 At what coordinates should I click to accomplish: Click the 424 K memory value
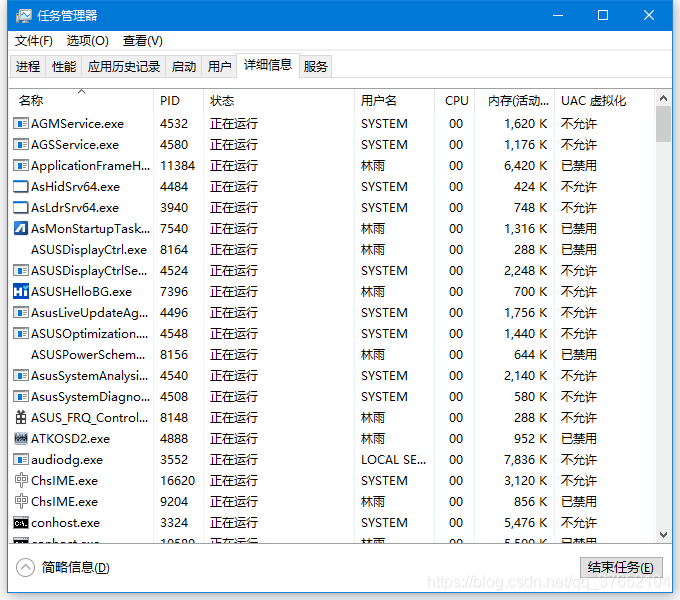[x=530, y=186]
